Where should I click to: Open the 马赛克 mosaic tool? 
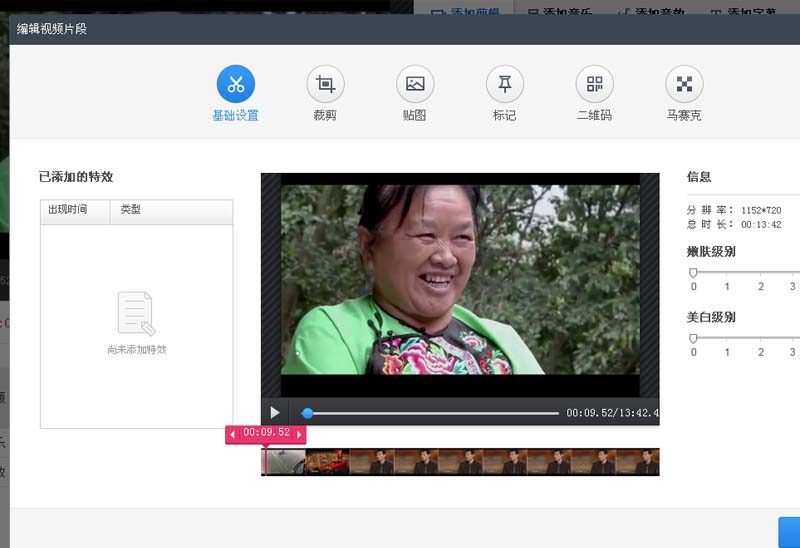pyautogui.click(x=684, y=84)
